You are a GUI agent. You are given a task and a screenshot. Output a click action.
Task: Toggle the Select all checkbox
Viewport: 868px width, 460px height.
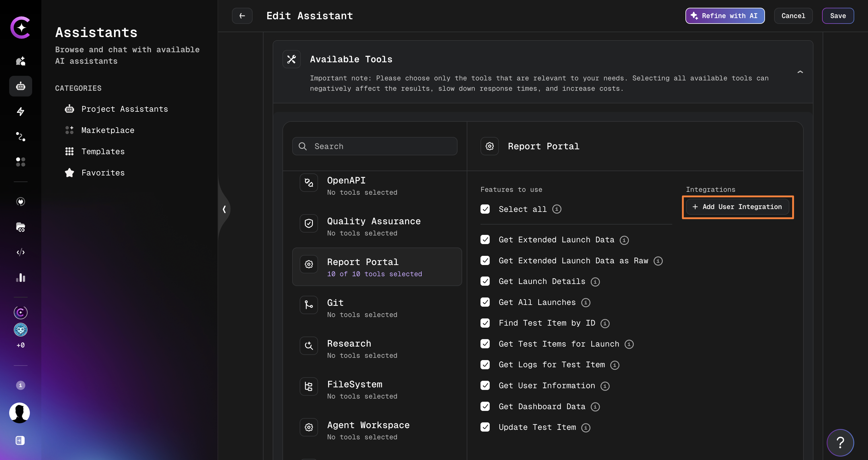tap(485, 209)
